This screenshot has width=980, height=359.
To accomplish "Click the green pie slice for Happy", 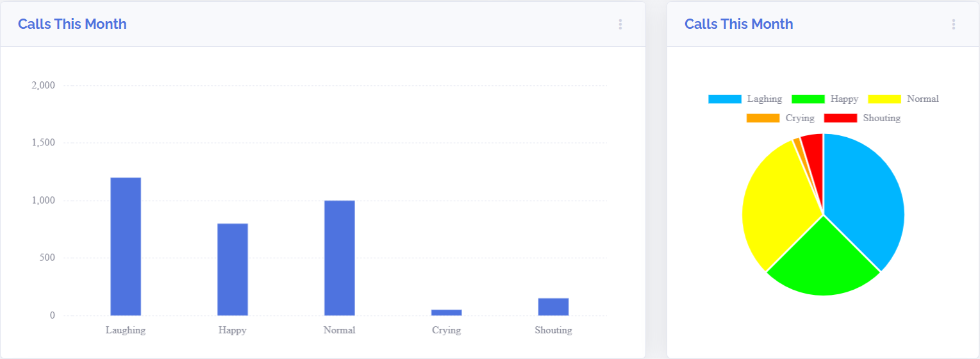I will coord(822,260).
